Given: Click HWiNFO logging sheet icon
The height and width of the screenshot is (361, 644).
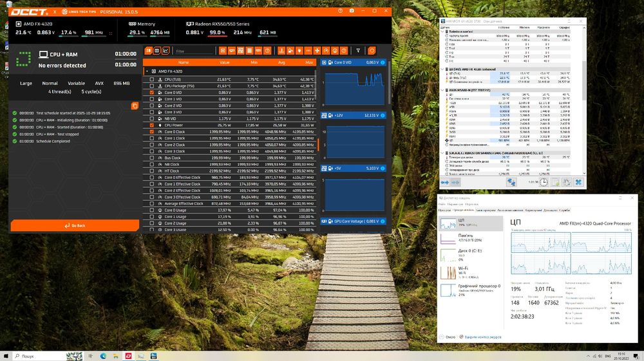Looking at the screenshot, I should [555, 182].
